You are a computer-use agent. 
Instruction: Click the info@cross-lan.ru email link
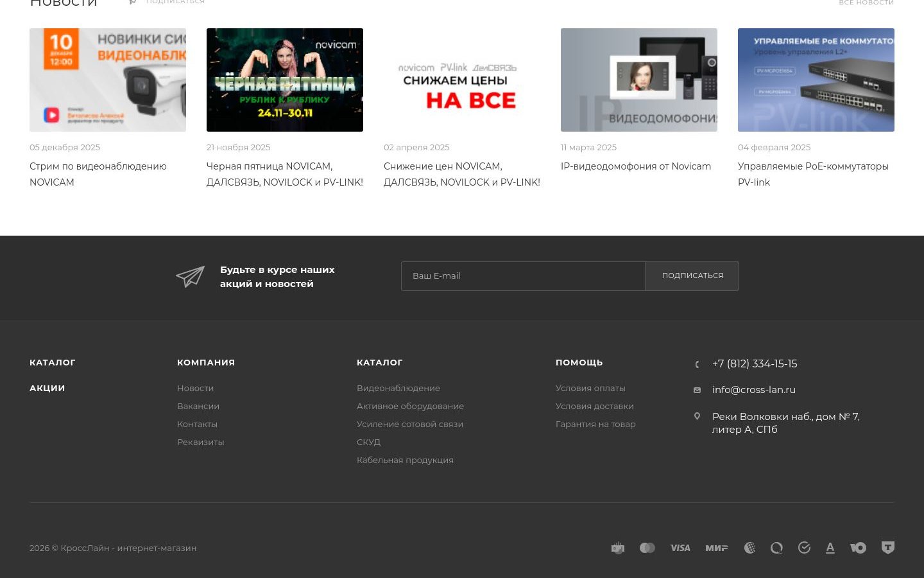point(754,390)
